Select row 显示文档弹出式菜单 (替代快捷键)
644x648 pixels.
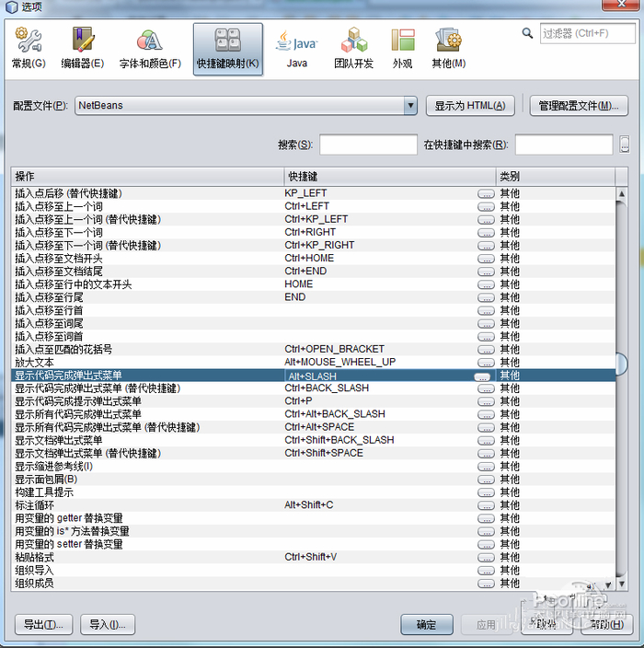pyautogui.click(x=313, y=454)
